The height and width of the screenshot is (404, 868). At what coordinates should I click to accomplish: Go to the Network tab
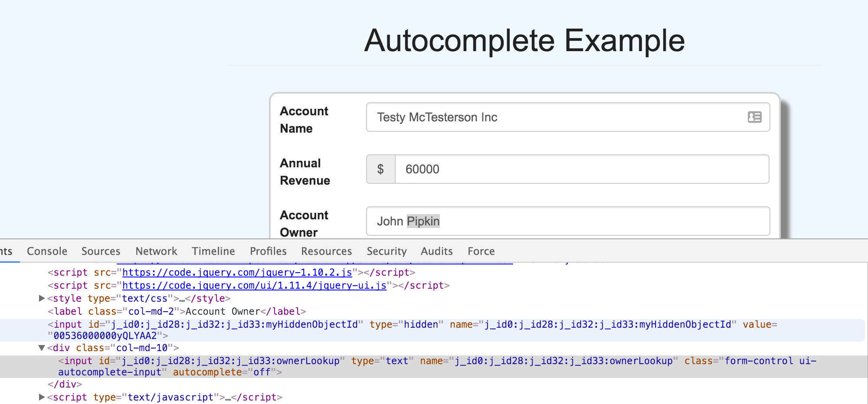156,251
